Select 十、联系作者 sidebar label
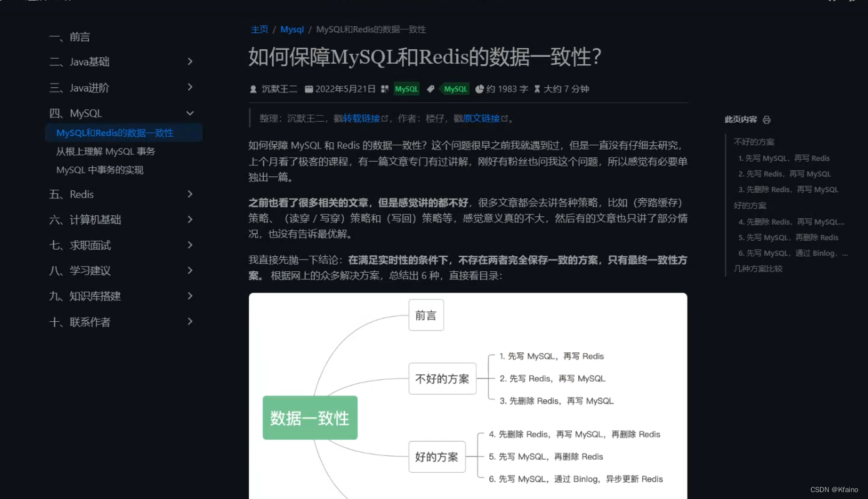The width and height of the screenshot is (868, 499). click(x=80, y=322)
